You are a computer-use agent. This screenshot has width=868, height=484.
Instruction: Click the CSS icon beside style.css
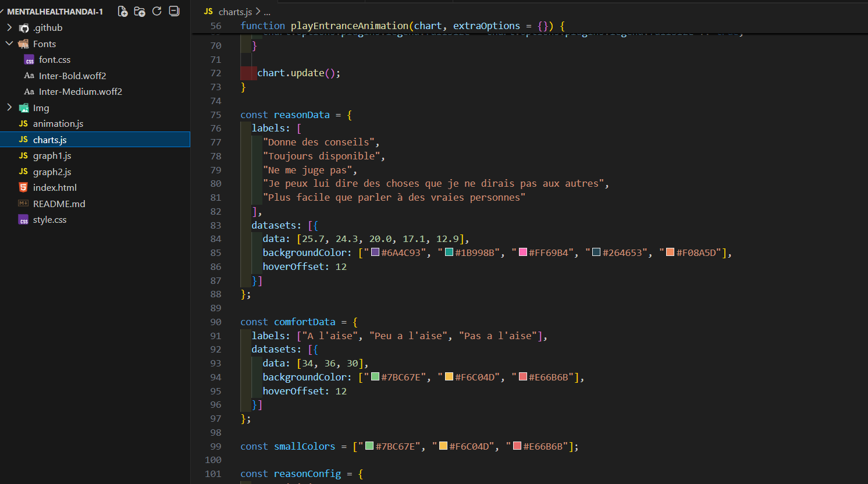click(23, 220)
